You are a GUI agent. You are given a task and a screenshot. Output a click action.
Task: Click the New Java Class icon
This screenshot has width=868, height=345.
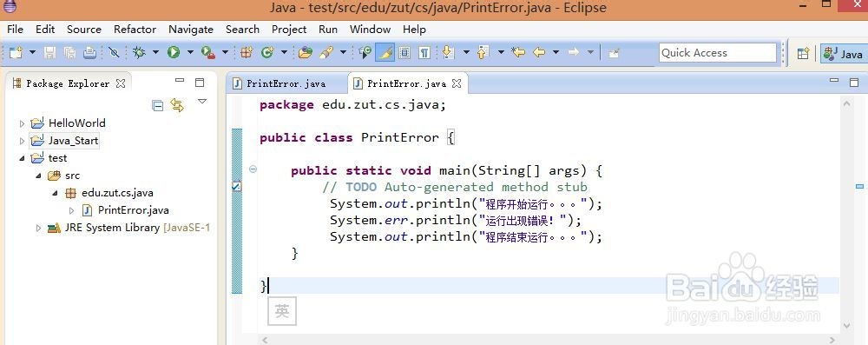(268, 53)
